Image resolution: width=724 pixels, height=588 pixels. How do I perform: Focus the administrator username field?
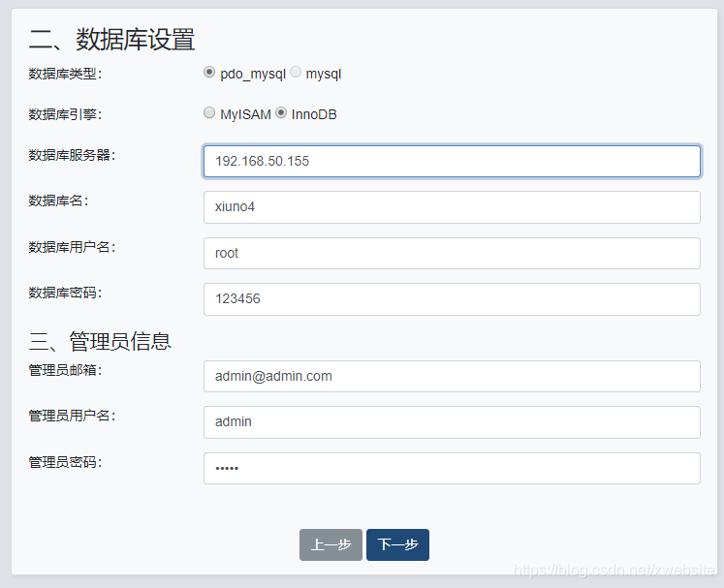pos(452,422)
